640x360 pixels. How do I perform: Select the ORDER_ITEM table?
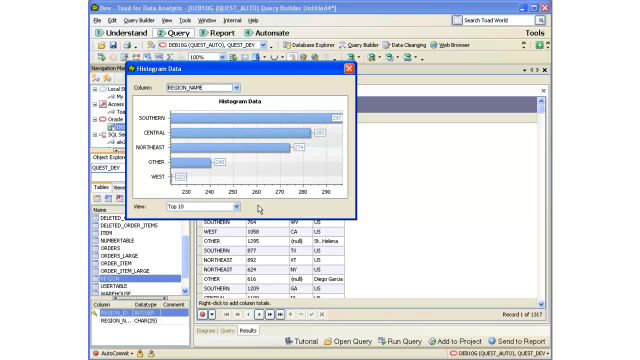(116, 263)
